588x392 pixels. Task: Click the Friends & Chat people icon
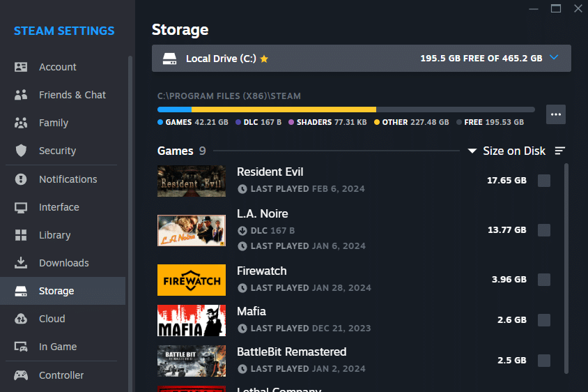(x=21, y=95)
